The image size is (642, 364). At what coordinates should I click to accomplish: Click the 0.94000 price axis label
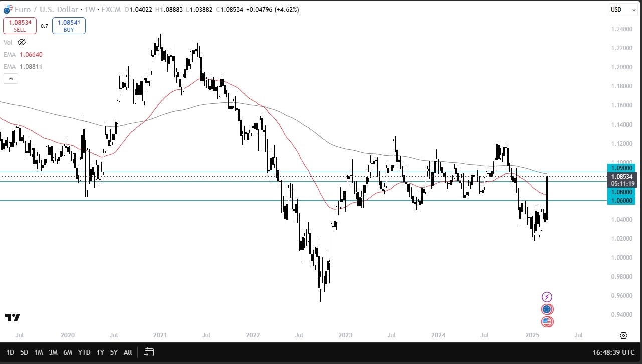coord(622,314)
